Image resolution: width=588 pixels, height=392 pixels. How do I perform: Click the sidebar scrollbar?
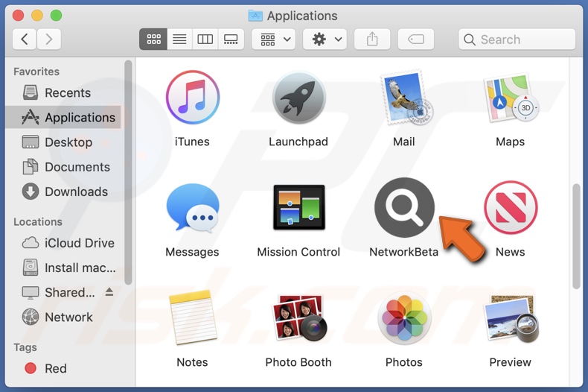tap(128, 172)
